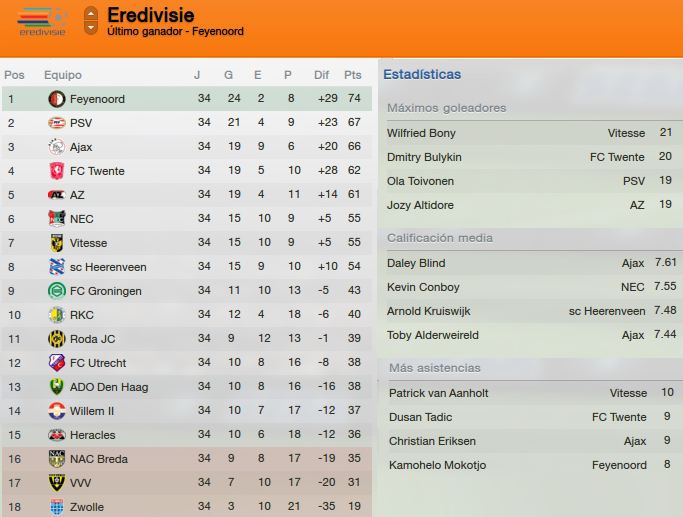Screen dimensions: 683x517
Task: Open Daley Blind player link
Action: [416, 264]
